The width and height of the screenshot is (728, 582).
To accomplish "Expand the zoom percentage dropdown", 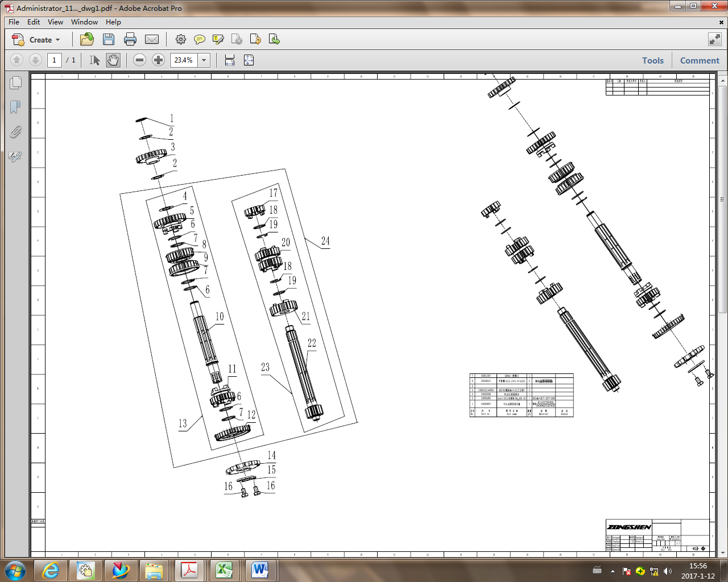I will coord(204,60).
